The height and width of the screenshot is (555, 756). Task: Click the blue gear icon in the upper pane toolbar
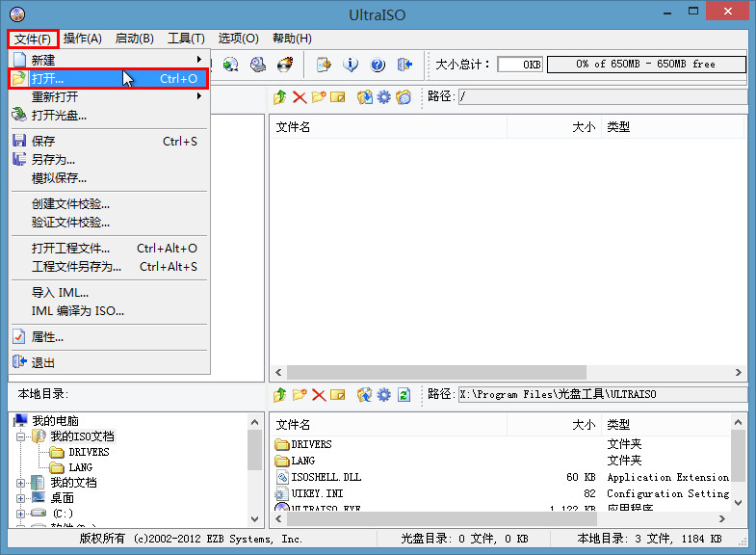[x=384, y=97]
